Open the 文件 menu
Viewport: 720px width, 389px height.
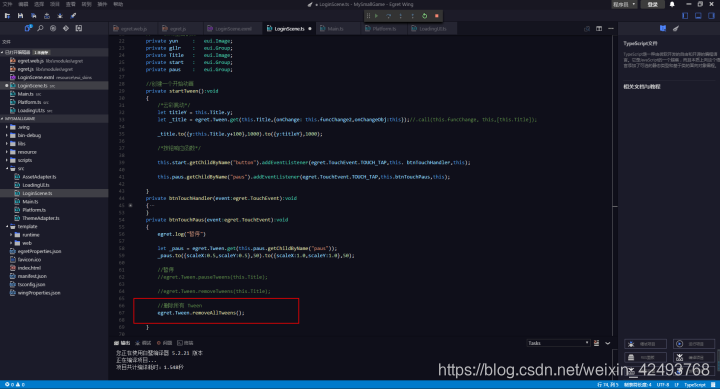[x=7, y=4]
